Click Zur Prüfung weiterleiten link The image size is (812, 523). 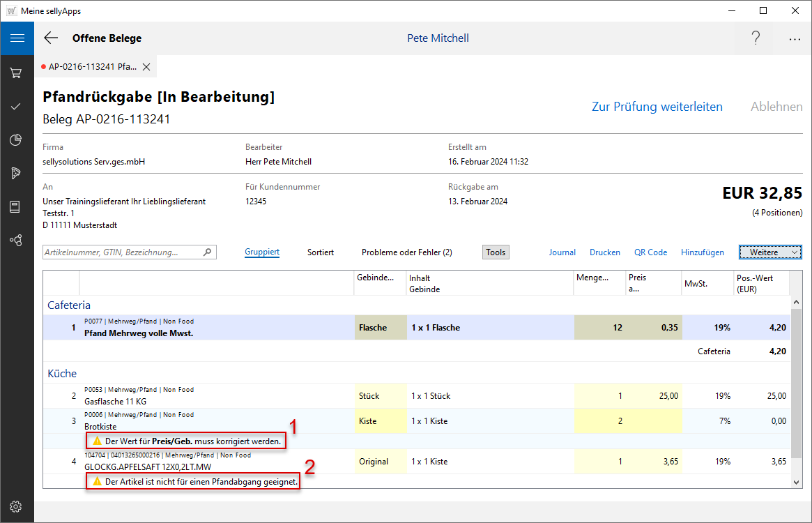tap(657, 107)
